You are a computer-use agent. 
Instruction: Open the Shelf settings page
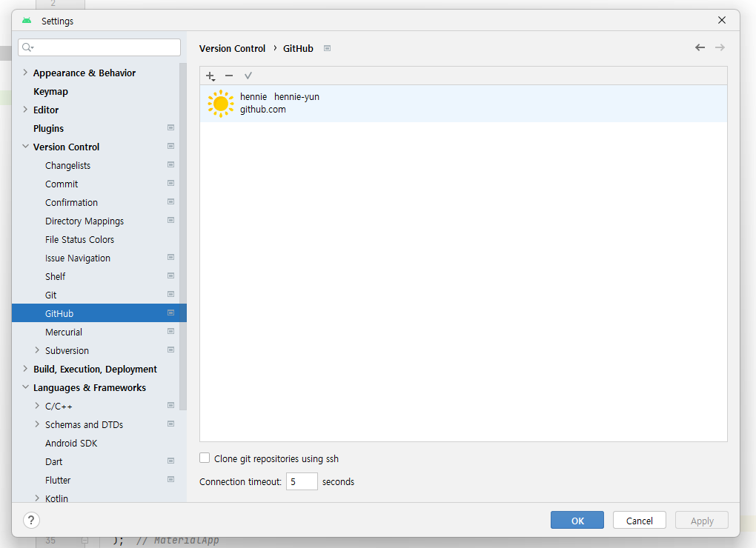(55, 277)
